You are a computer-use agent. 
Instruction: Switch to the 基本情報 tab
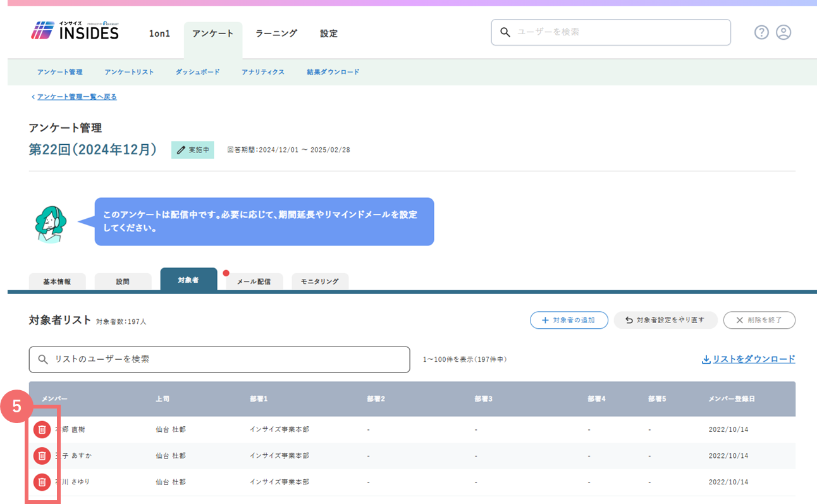click(58, 281)
